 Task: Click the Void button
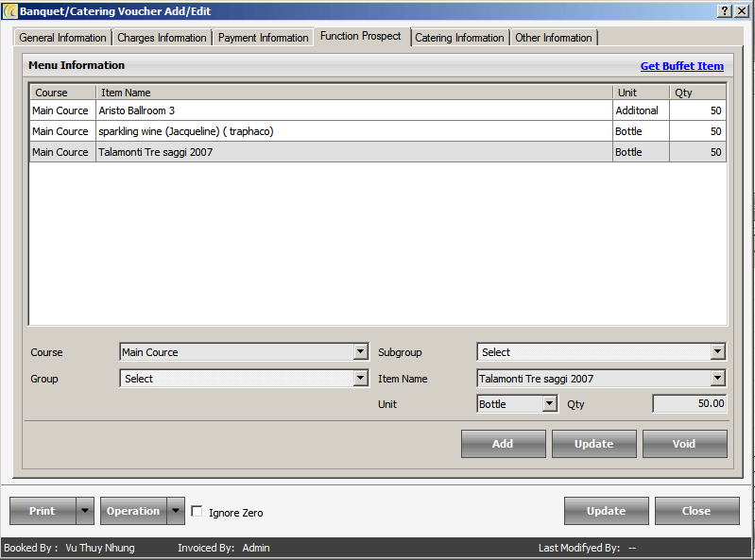click(x=684, y=444)
